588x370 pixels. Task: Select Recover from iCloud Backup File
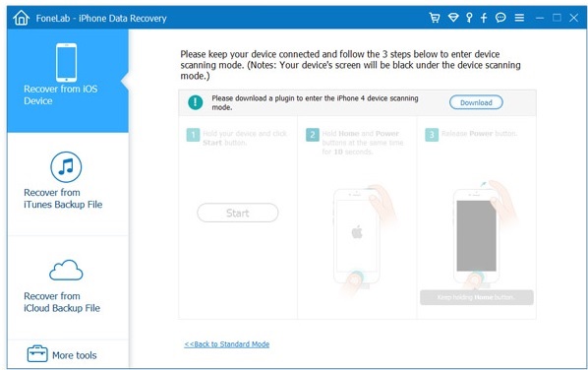[x=68, y=287]
